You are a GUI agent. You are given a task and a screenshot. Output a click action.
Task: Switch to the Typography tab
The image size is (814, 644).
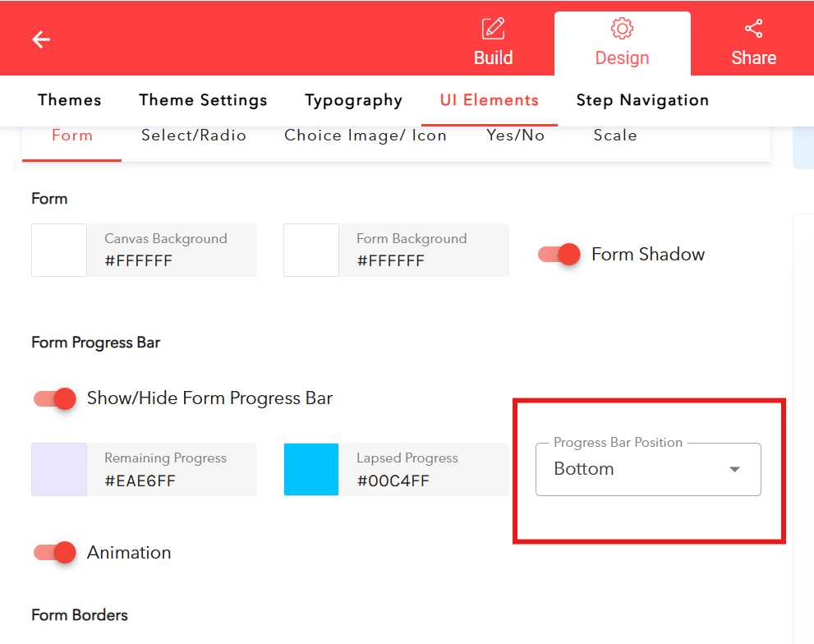pyautogui.click(x=353, y=99)
